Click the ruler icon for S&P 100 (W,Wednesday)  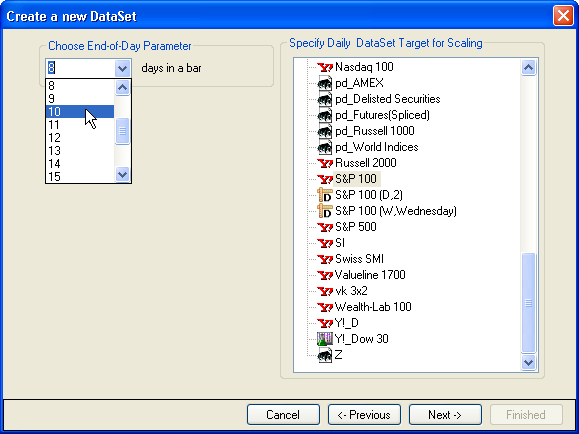[325, 211]
